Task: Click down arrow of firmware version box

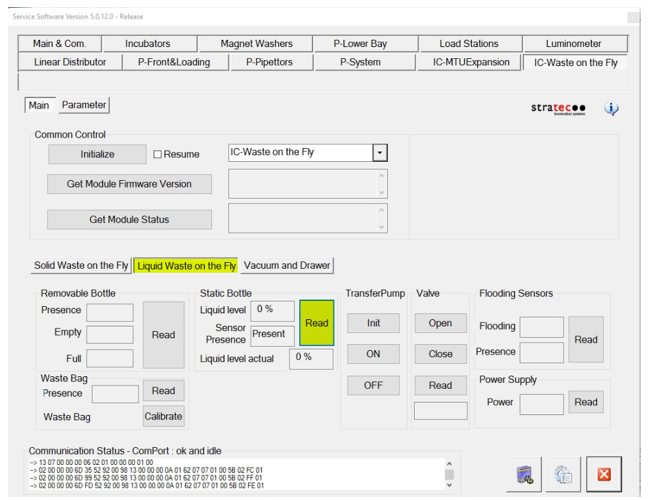Action: click(380, 191)
